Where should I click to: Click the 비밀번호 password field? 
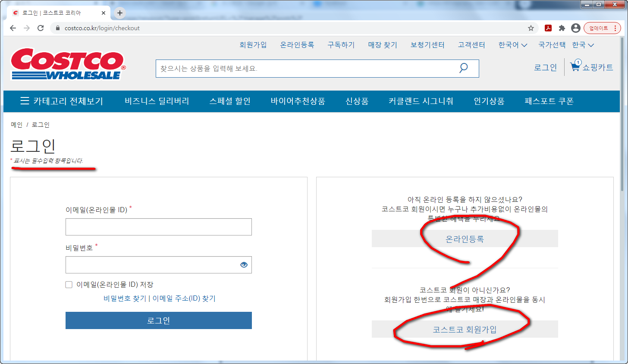159,265
